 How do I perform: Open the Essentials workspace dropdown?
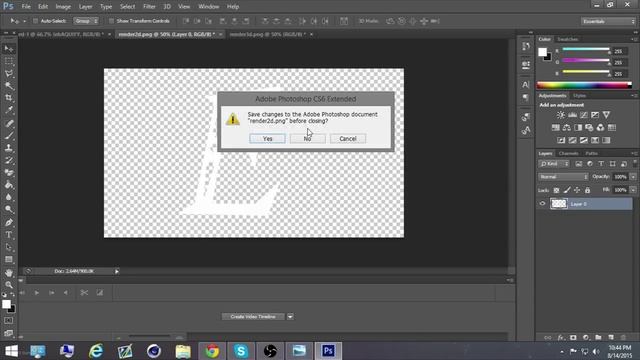608,21
